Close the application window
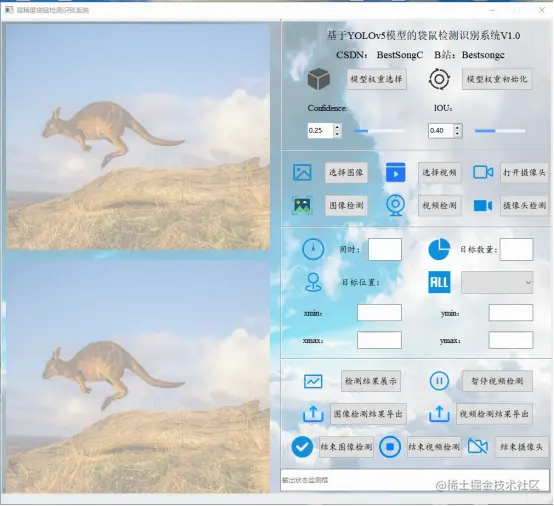The image size is (554, 506). (542, 10)
